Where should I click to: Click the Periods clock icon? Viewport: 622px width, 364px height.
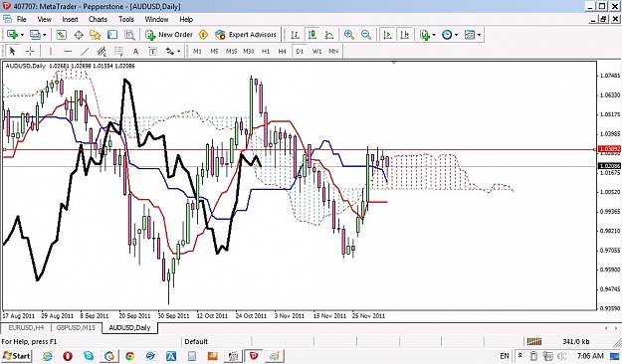tap(447, 35)
